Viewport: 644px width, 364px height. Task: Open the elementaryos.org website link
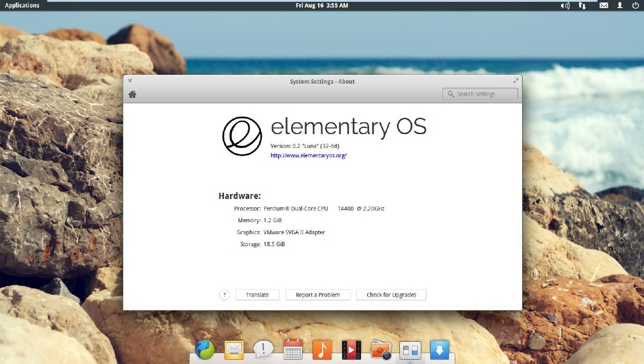(308, 156)
